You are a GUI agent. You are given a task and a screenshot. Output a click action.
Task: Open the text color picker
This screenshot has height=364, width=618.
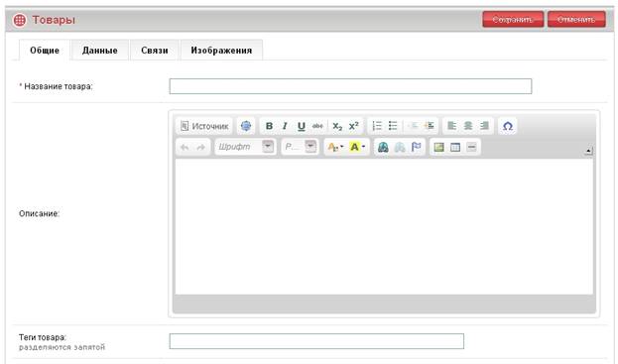coord(335,147)
